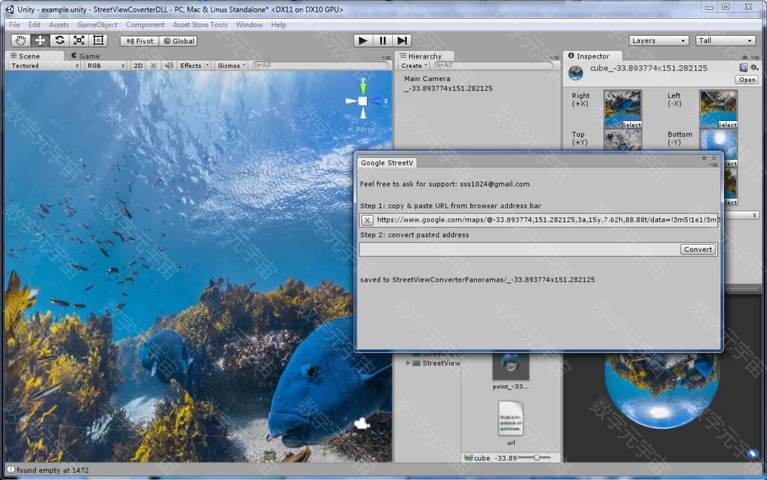
Task: Click the asset label tag icon in preview
Action: pyautogui.click(x=752, y=454)
